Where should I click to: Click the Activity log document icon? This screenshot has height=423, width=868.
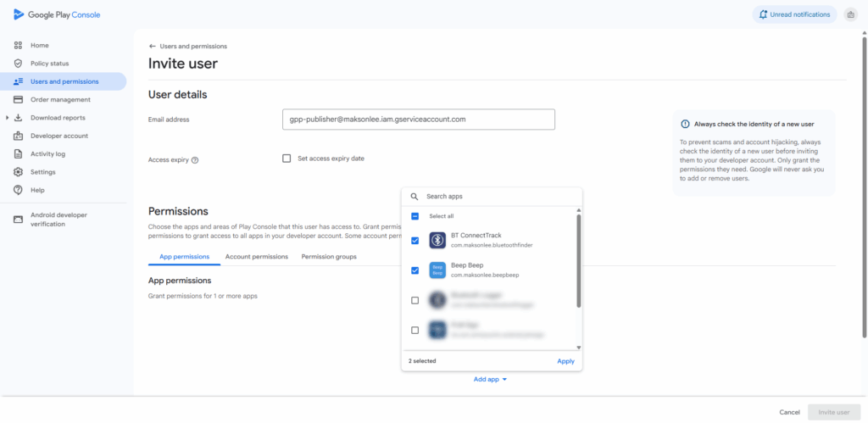(x=18, y=154)
